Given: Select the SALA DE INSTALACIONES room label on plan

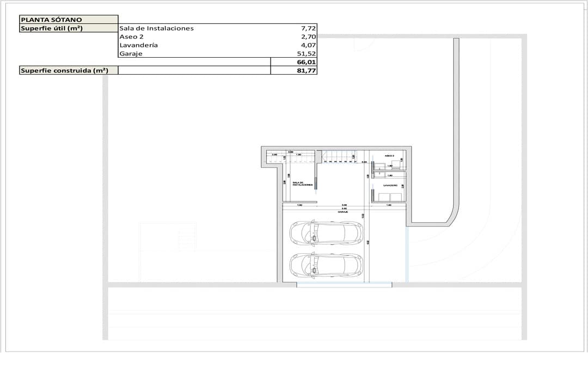Looking at the screenshot, I should [302, 184].
